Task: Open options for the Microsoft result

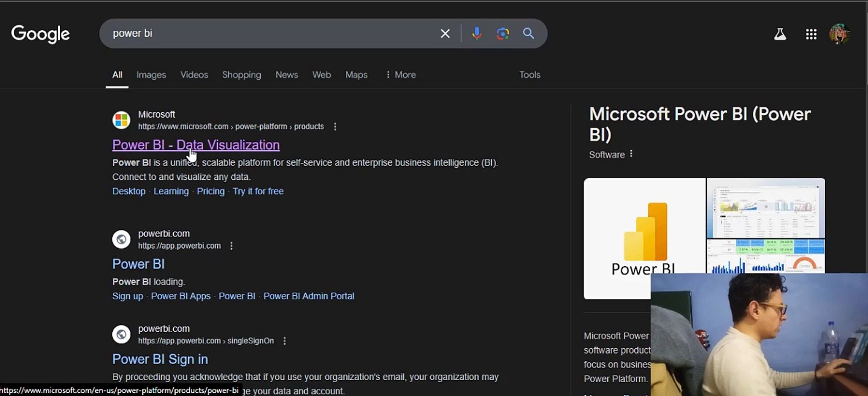Action: pos(335,127)
